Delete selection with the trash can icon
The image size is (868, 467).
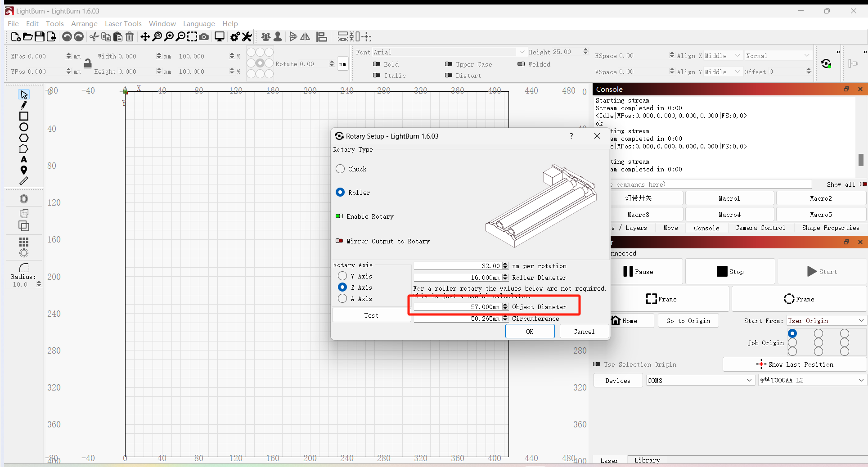click(x=130, y=37)
